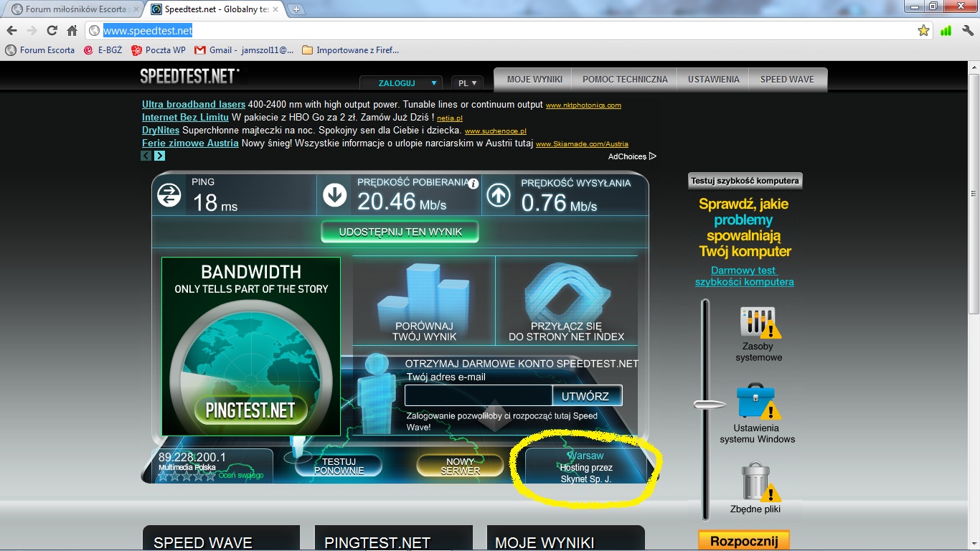The height and width of the screenshot is (551, 980).
Task: Open the MOJE WYNIKI tab
Action: click(534, 80)
